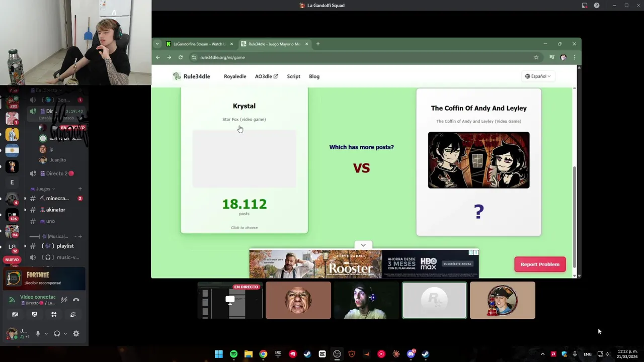Screen dimensions: 644x362
Task: Choose The Coffin Of Andy And Leyley card
Action: (478, 162)
